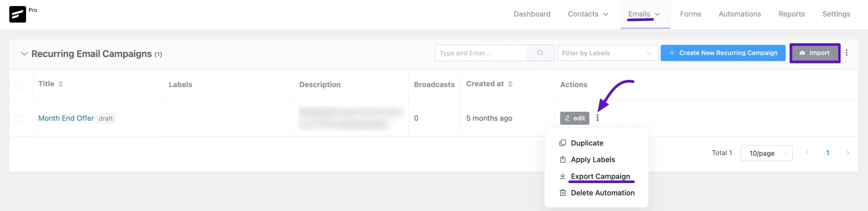Open the header three-dot options menu
Image resolution: width=868 pixels, height=211 pixels.
pyautogui.click(x=846, y=53)
